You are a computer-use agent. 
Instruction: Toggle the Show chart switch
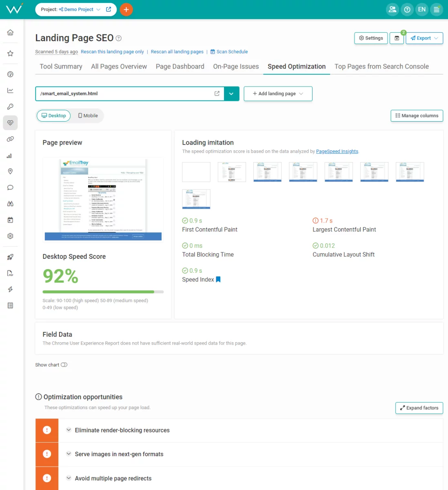click(x=64, y=365)
